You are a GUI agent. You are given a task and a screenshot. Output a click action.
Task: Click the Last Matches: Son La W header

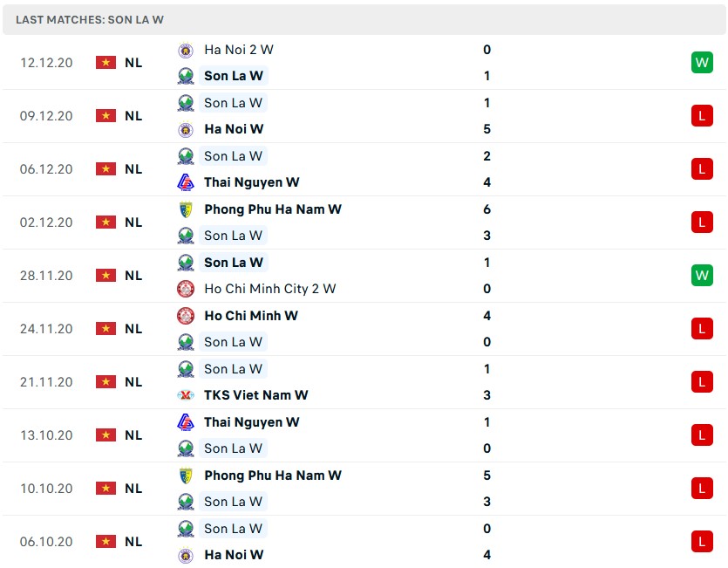(90, 19)
